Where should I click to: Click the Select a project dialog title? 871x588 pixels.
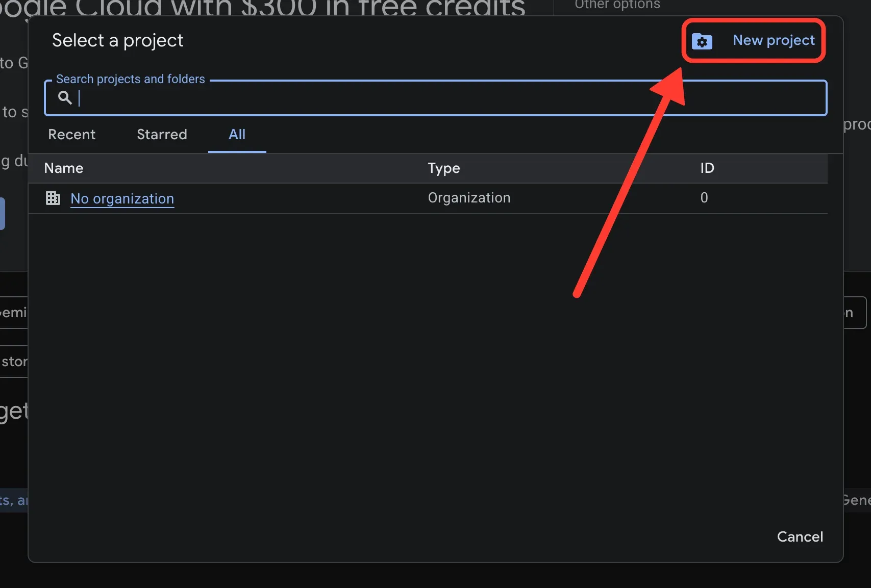pos(117,40)
